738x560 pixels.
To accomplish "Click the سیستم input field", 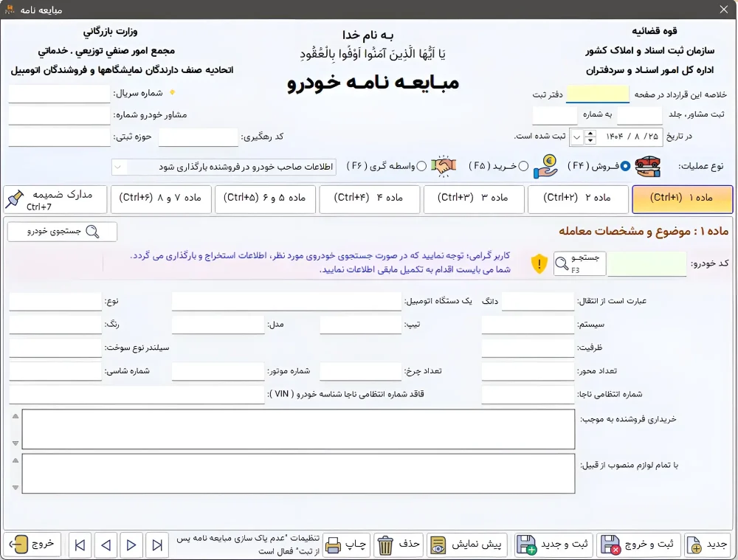I will [x=528, y=325].
